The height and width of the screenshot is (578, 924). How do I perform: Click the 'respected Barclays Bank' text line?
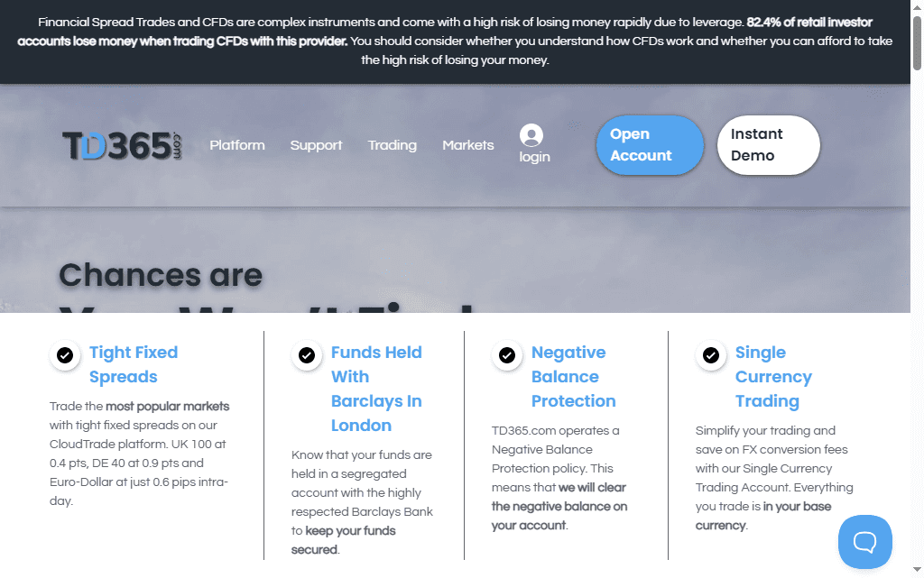tap(362, 511)
